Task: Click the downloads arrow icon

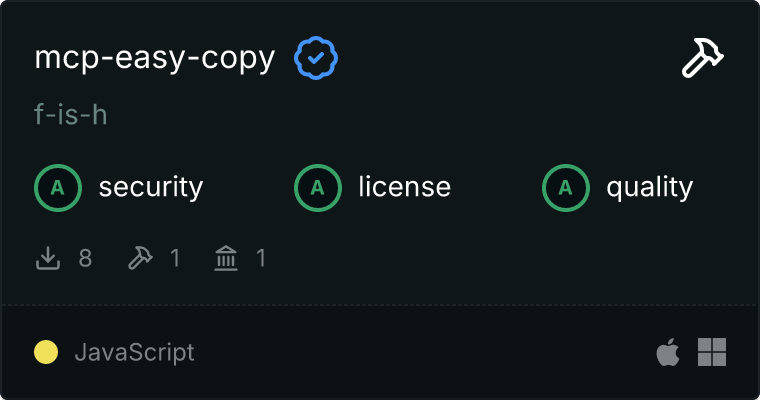Action: (48, 258)
